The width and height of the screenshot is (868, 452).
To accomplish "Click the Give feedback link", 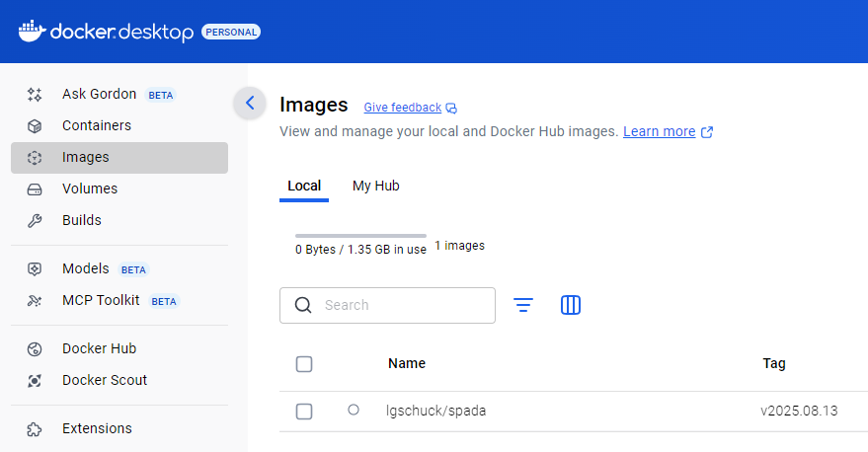I will 403,108.
